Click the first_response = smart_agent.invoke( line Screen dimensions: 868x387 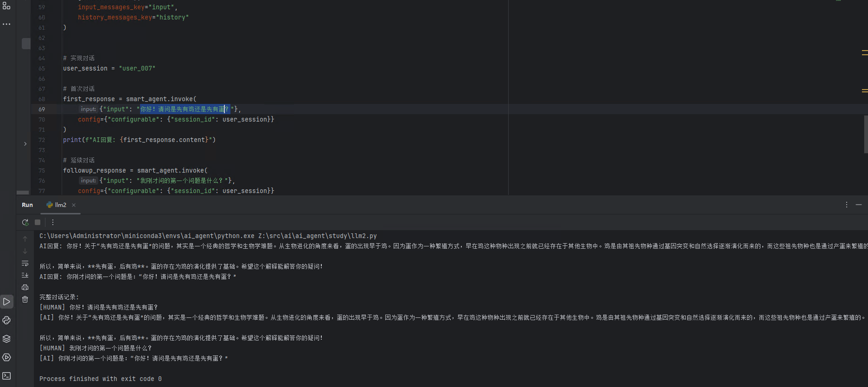click(130, 99)
